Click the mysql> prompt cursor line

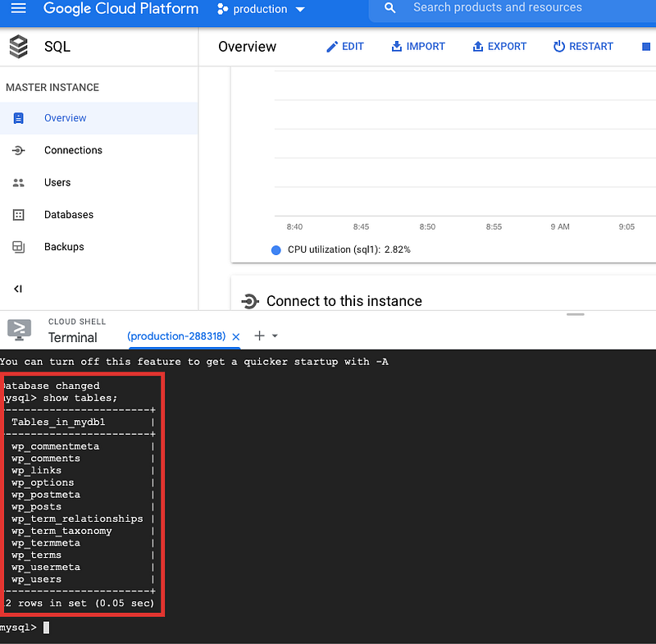click(25, 628)
